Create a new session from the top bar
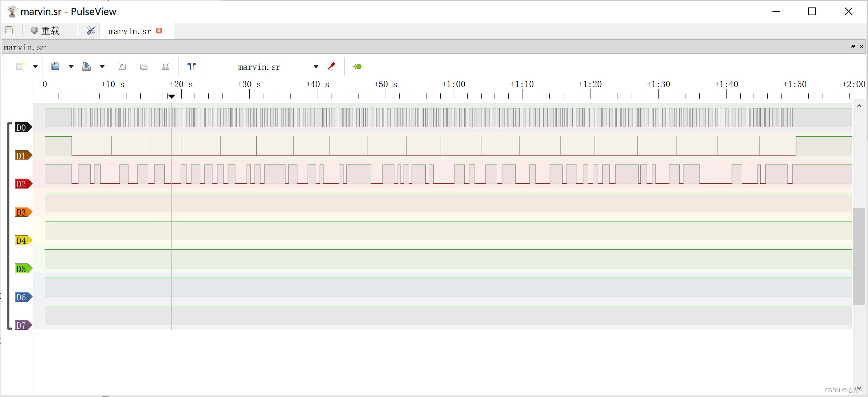This screenshot has height=397, width=868. coord(9,31)
